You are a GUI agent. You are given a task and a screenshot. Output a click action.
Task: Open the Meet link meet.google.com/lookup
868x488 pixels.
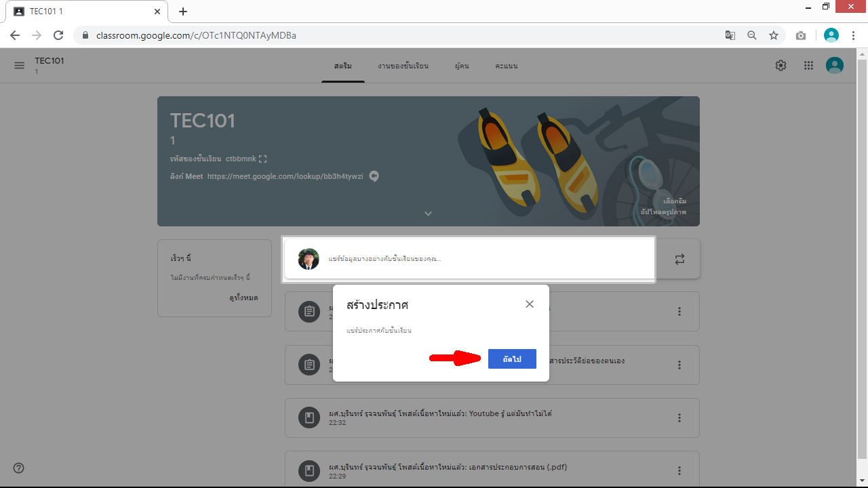tap(290, 176)
